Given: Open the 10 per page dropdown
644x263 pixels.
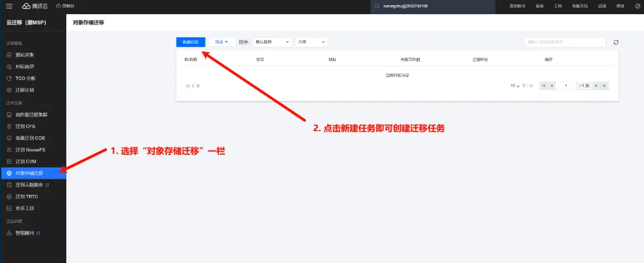Looking at the screenshot, I should tap(515, 86).
